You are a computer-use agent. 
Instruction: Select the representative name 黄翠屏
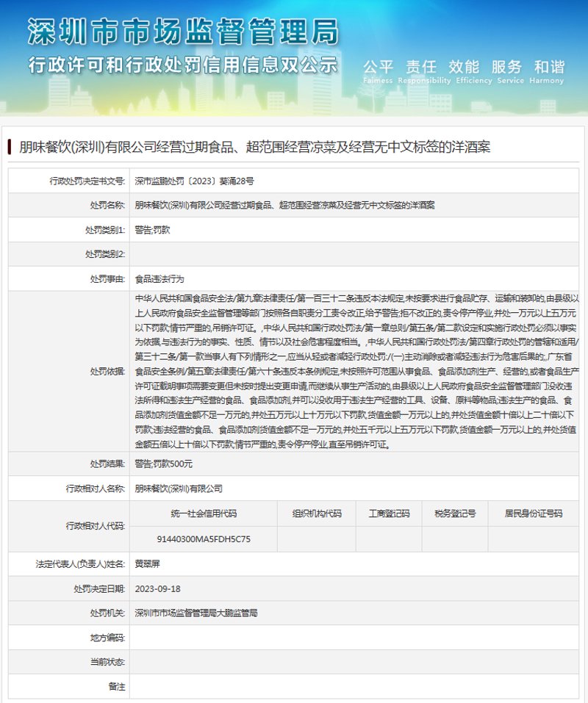(x=147, y=564)
